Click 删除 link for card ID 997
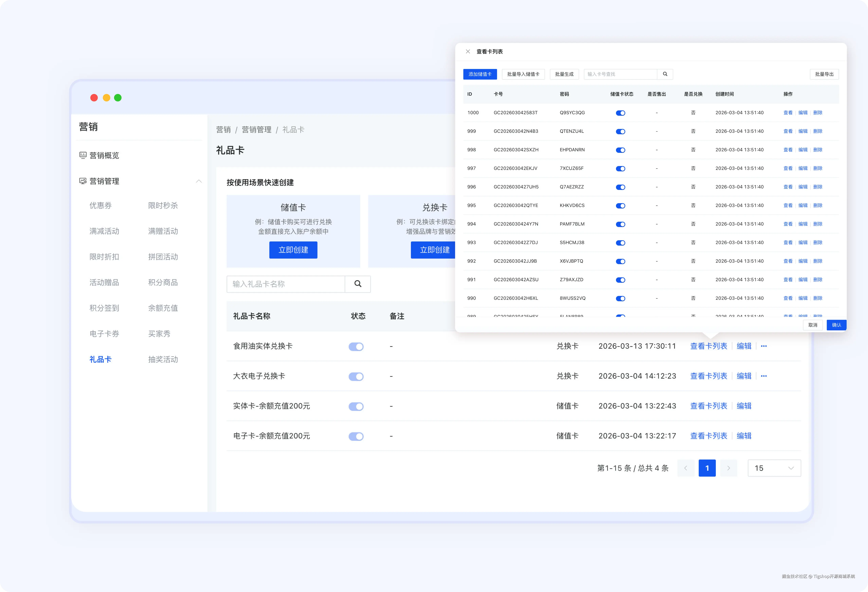The width and height of the screenshot is (868, 592). [x=818, y=168]
